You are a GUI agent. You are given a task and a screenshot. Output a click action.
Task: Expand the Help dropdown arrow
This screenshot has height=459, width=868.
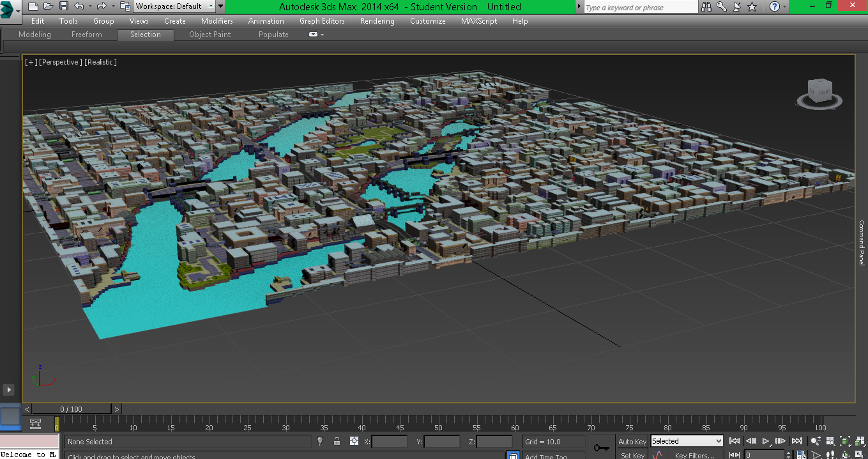click(785, 7)
